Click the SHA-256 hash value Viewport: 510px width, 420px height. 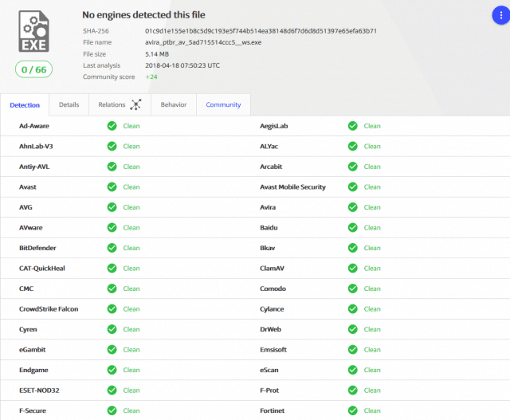coord(261,31)
